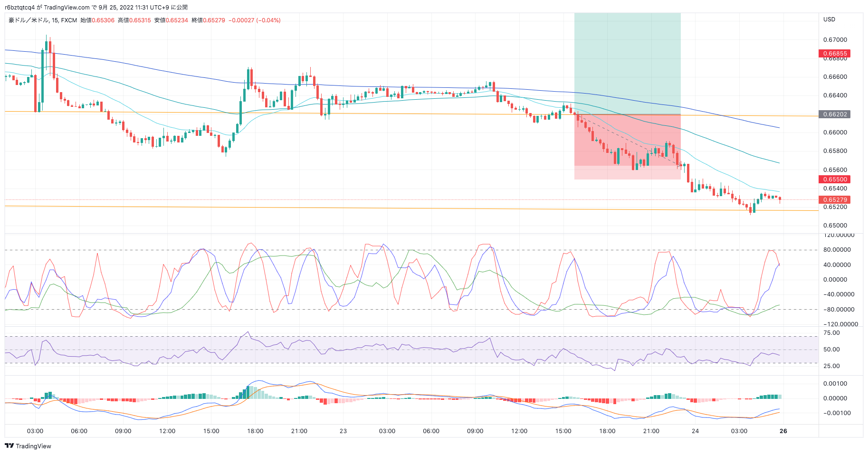The width and height of the screenshot is (868, 454).
Task: Select the red stop-loss zone of short position
Action: (x=627, y=147)
